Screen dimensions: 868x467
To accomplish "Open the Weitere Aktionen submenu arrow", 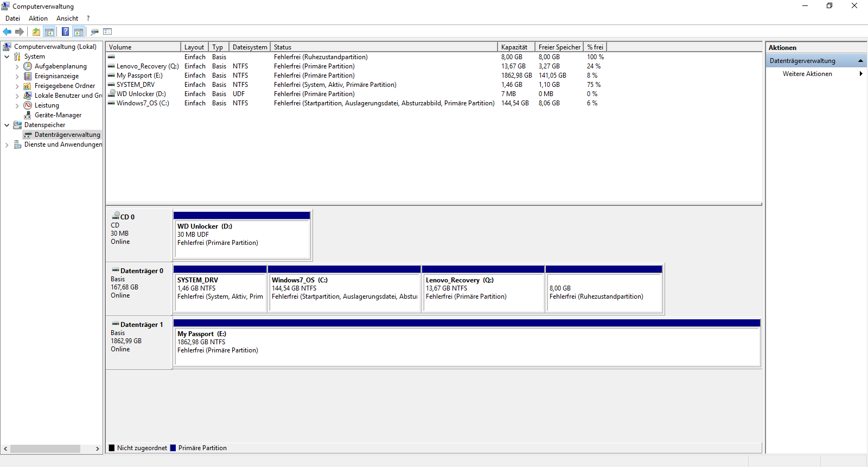I will 861,74.
